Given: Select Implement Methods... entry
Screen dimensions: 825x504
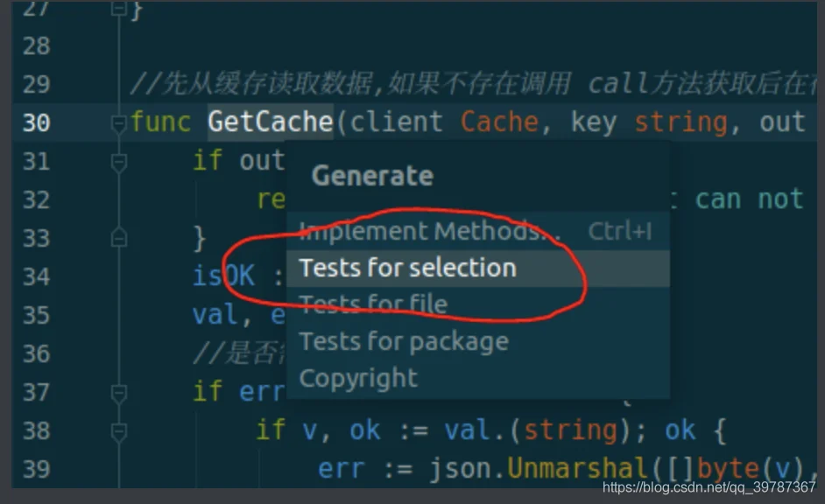Looking at the screenshot, I should click(477, 232).
